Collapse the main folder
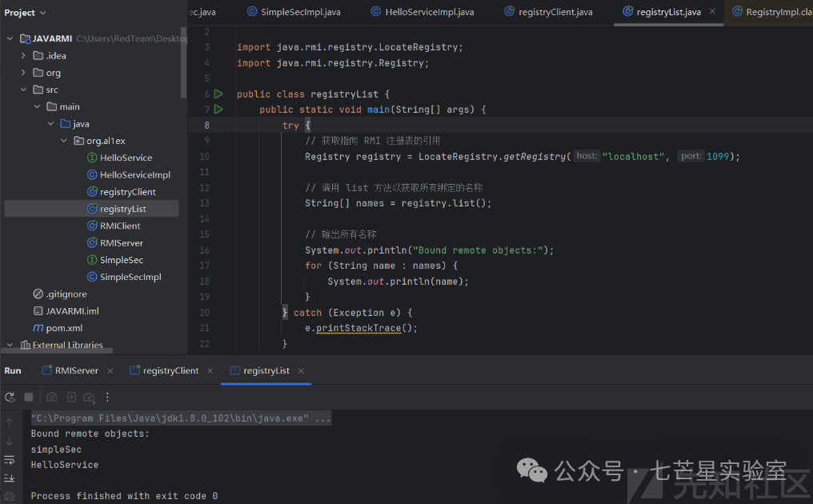Image resolution: width=813 pixels, height=504 pixels. pyautogui.click(x=37, y=107)
